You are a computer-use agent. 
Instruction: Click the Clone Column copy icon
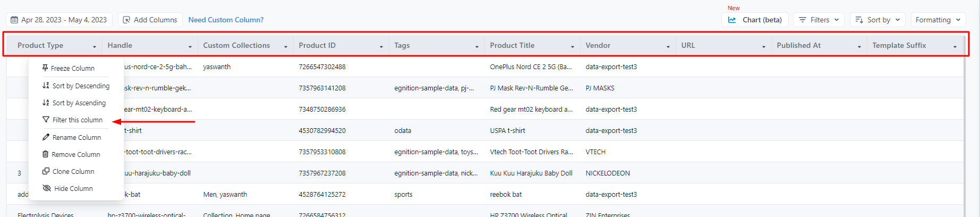point(46,171)
